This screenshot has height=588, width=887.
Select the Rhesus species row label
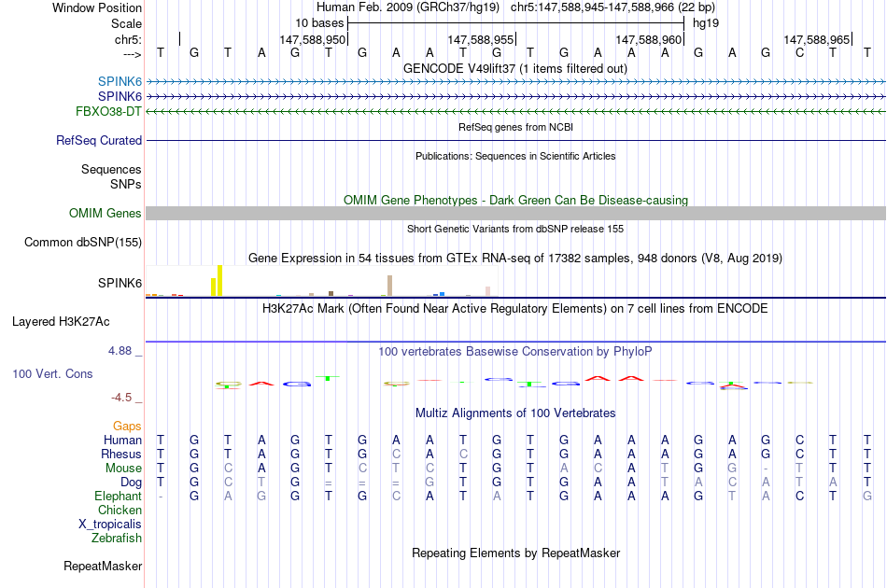(x=121, y=454)
